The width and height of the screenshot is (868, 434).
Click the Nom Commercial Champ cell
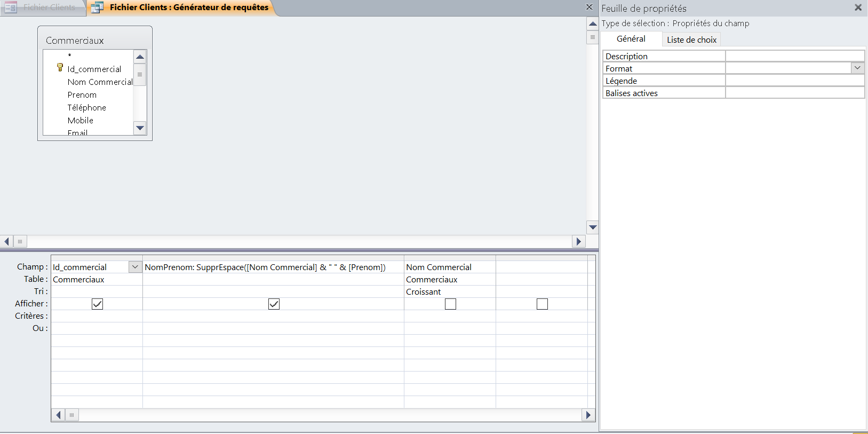coord(450,267)
